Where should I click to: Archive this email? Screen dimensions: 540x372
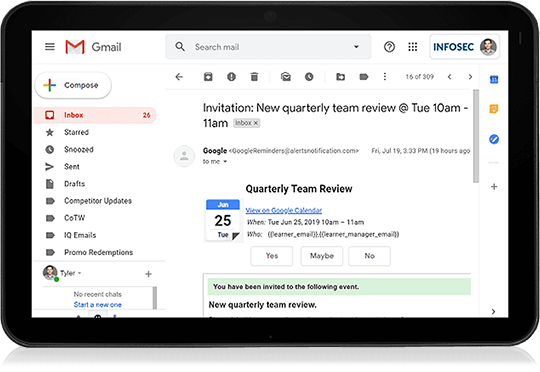208,77
